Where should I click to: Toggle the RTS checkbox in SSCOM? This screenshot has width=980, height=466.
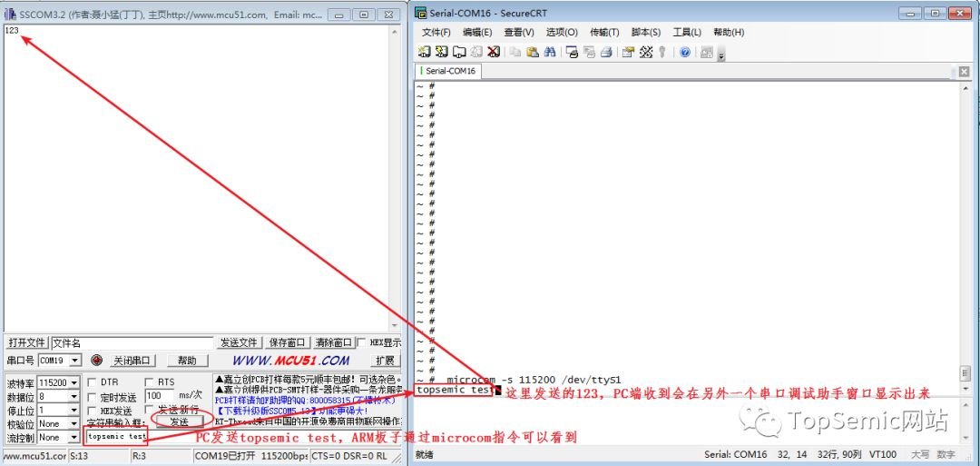(x=149, y=382)
